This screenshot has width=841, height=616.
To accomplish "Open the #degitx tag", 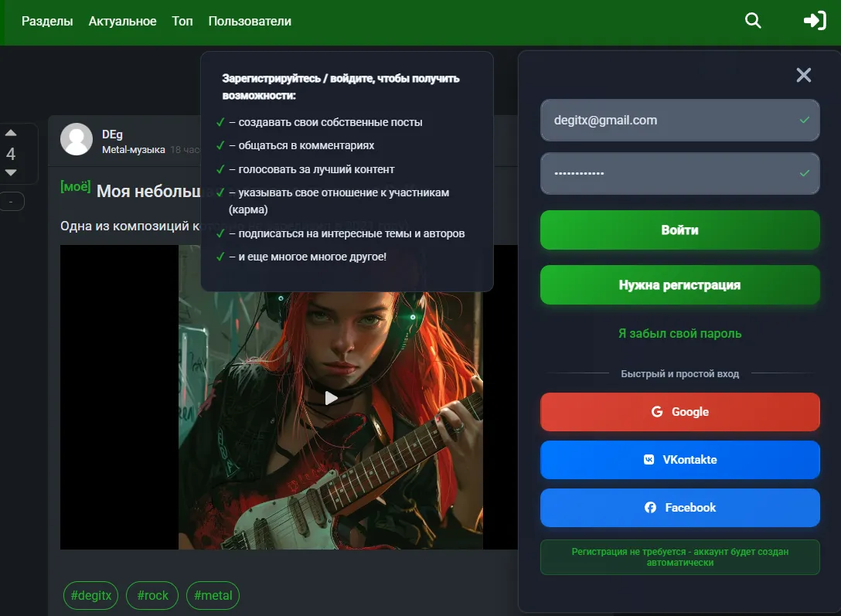I will point(90,595).
